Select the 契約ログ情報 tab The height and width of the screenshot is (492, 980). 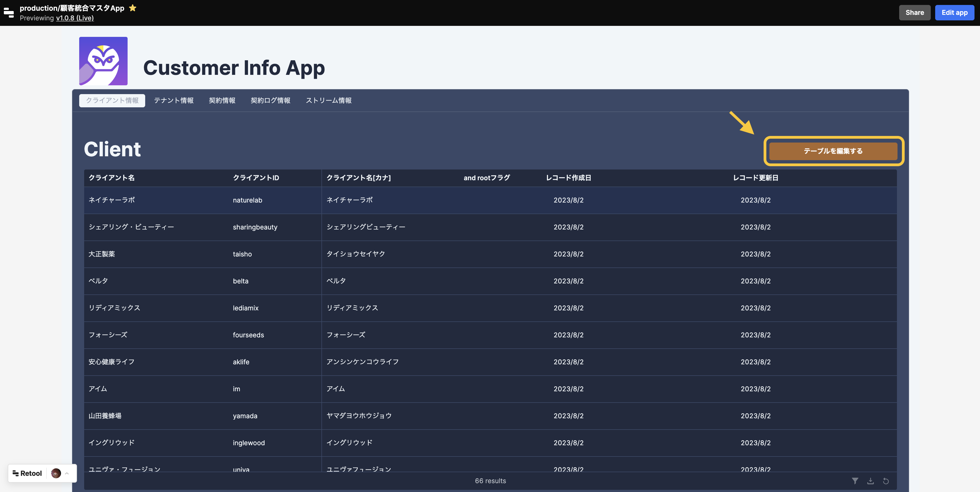pyautogui.click(x=270, y=100)
